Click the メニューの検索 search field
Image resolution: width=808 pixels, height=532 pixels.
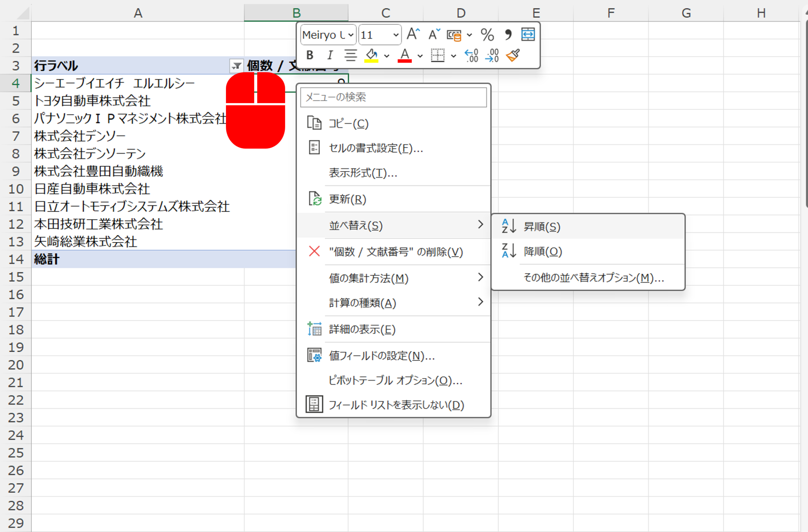click(393, 98)
